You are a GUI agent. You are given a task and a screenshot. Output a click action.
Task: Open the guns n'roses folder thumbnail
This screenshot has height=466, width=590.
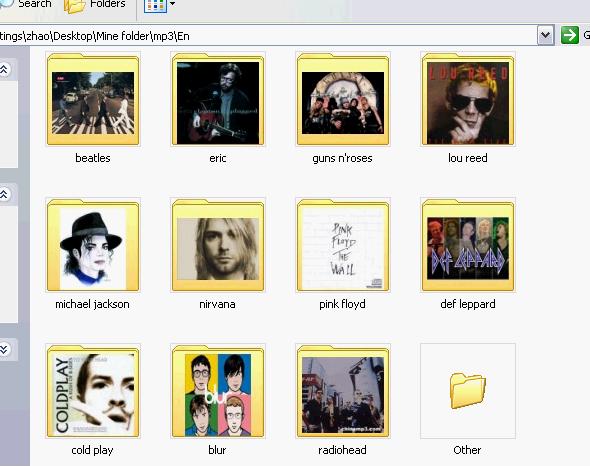(x=343, y=99)
